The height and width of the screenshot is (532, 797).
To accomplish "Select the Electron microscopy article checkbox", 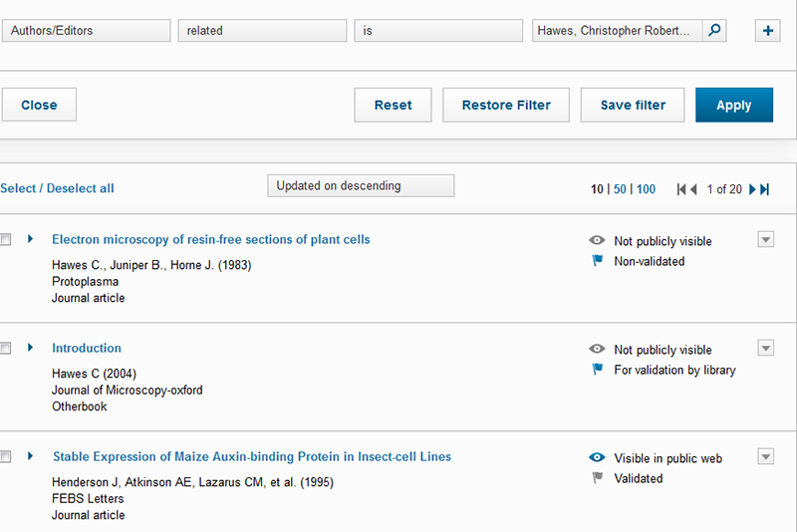I will point(6,240).
